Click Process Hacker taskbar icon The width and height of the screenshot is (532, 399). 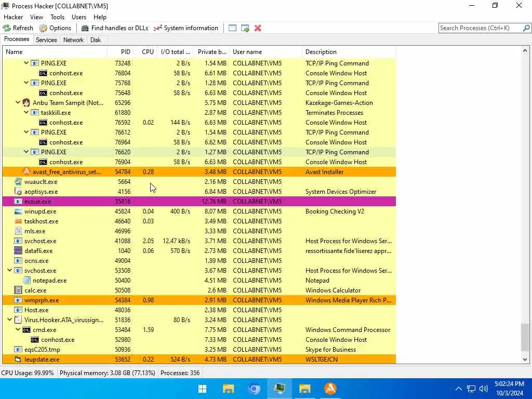click(x=279, y=389)
